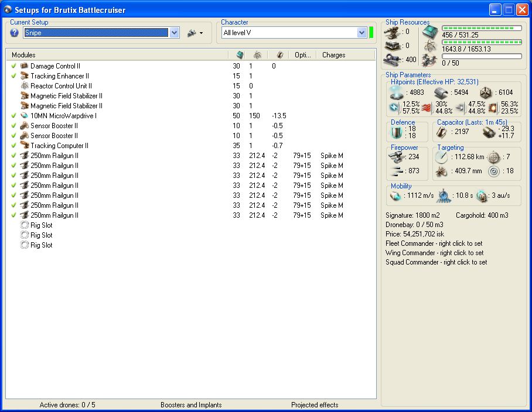Click the warp speed icon showing 3 au/s
The image size is (532, 412).
[482, 195]
